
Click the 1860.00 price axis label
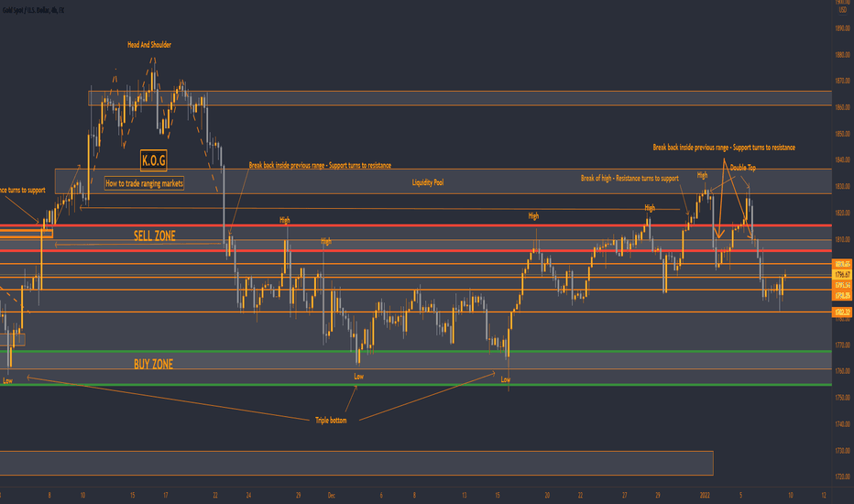click(842, 107)
